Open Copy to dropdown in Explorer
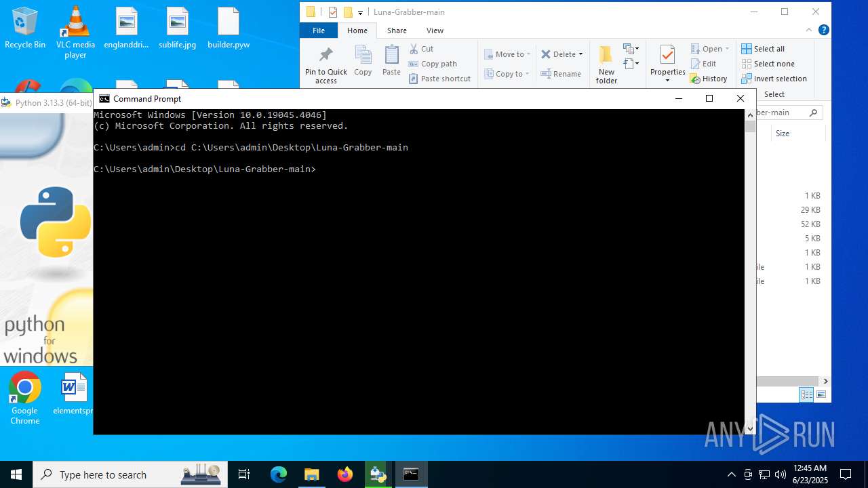Viewport: 868px width, 488px height. pyautogui.click(x=507, y=74)
